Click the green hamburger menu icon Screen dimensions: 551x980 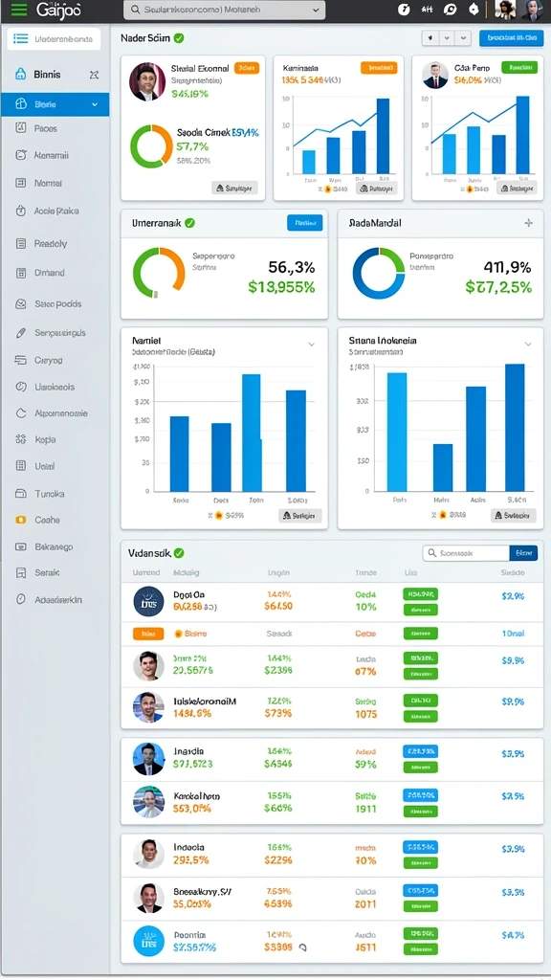point(19,10)
